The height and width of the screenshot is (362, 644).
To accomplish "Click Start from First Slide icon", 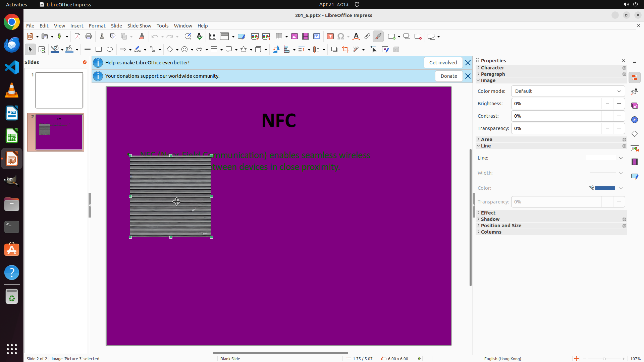I will tap(255, 37).
